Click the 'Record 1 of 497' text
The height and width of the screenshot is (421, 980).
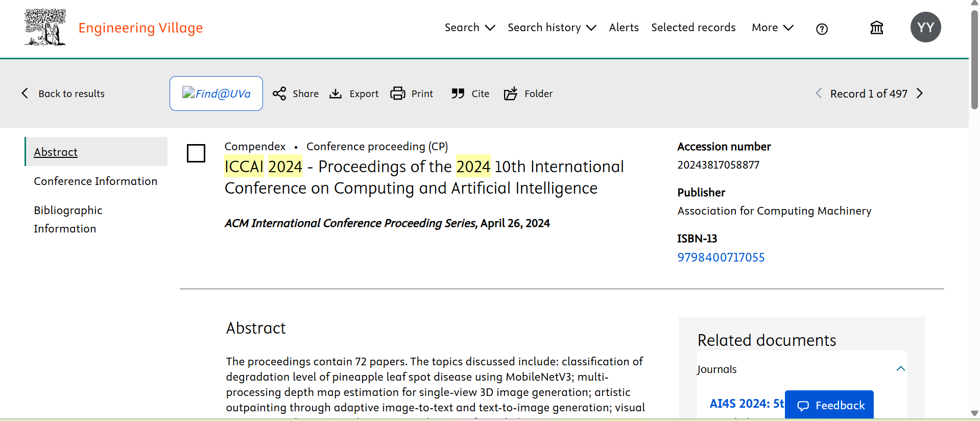tap(869, 93)
